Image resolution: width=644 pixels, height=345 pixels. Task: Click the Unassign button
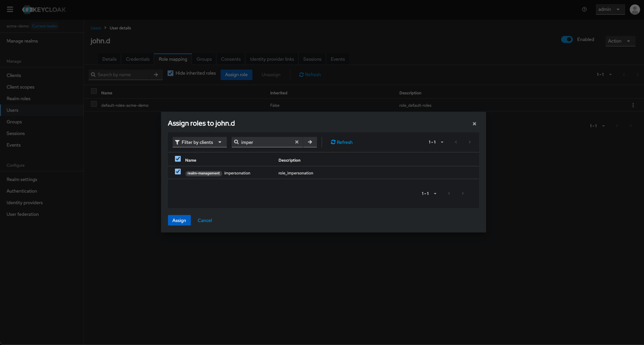tap(271, 75)
